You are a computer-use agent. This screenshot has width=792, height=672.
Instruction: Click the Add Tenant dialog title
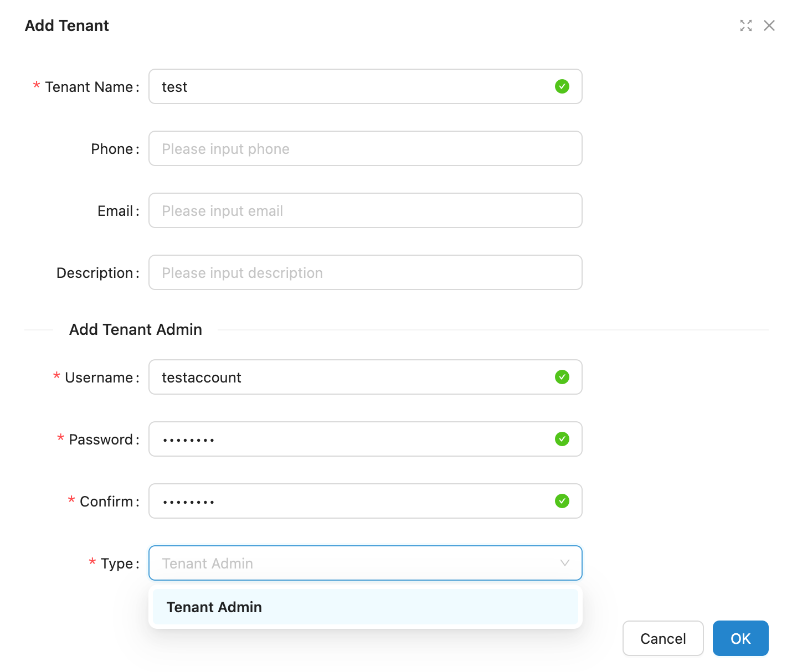point(67,25)
